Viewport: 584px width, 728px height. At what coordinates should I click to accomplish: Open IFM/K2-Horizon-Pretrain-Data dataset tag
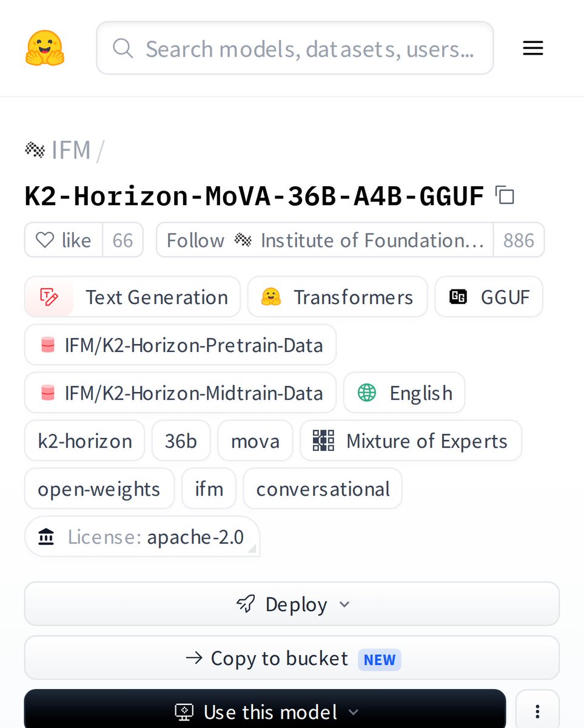(x=180, y=345)
